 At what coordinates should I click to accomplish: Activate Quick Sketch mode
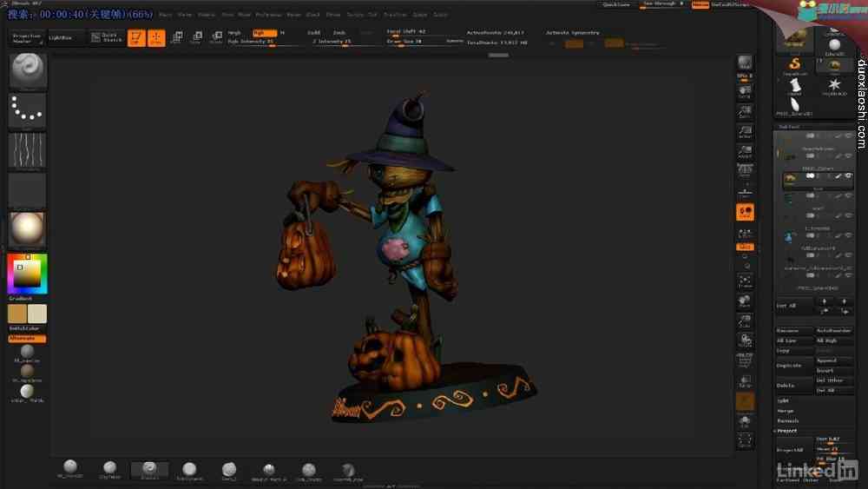coord(108,37)
